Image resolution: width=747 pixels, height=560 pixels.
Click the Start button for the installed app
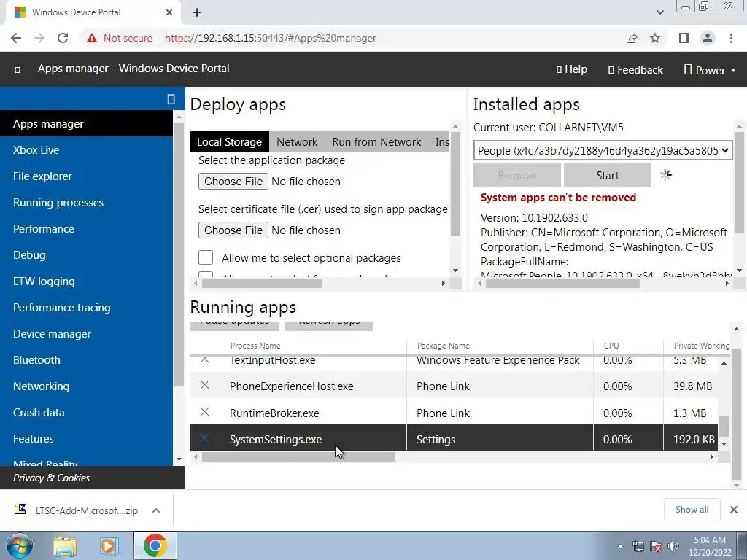pos(608,175)
